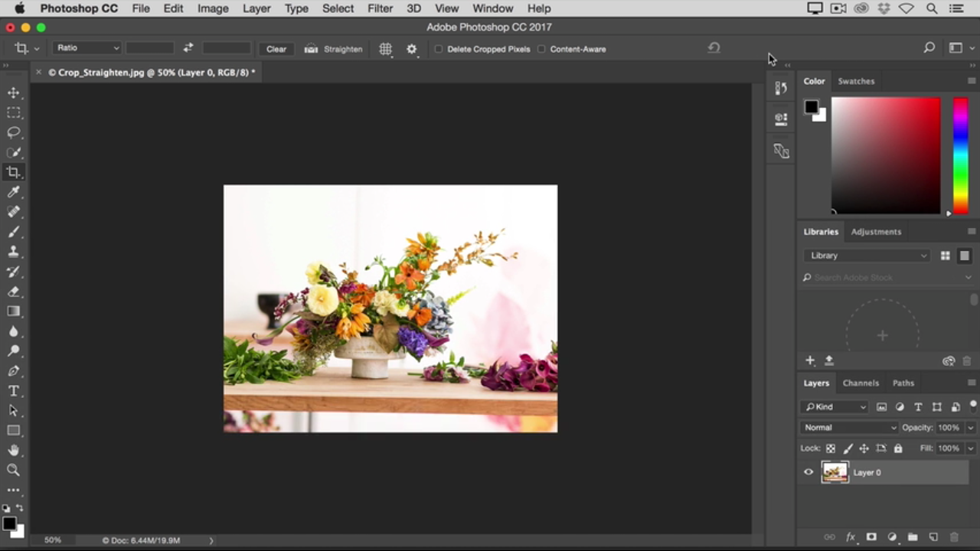Viewport: 980px width, 551px height.
Task: Click the Layer 0 thumbnail
Action: click(x=835, y=472)
